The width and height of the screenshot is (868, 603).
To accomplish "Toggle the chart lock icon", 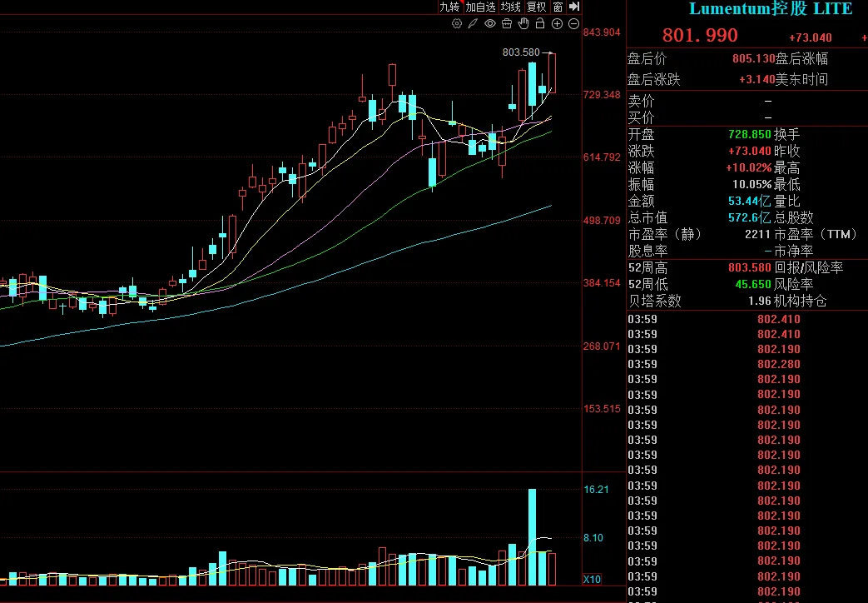I will [540, 24].
